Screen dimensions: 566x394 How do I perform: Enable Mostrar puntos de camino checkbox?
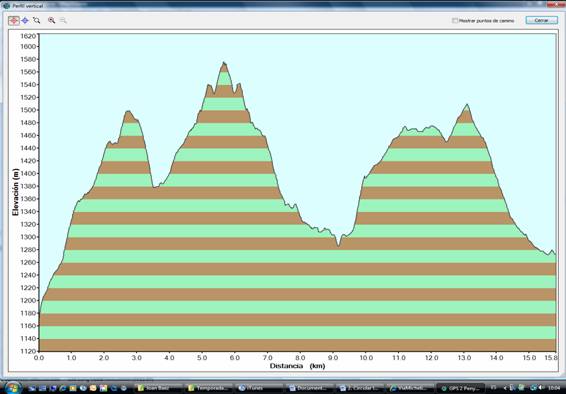point(455,21)
